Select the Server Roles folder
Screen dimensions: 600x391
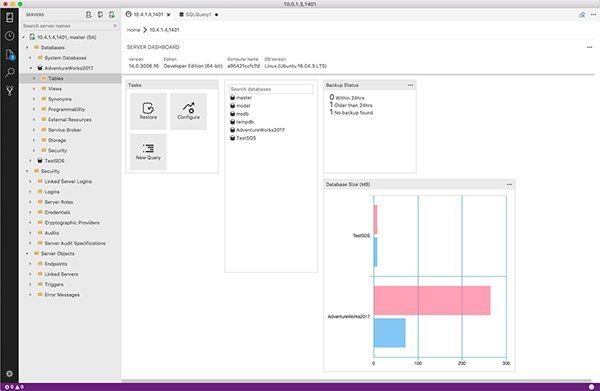coord(59,202)
